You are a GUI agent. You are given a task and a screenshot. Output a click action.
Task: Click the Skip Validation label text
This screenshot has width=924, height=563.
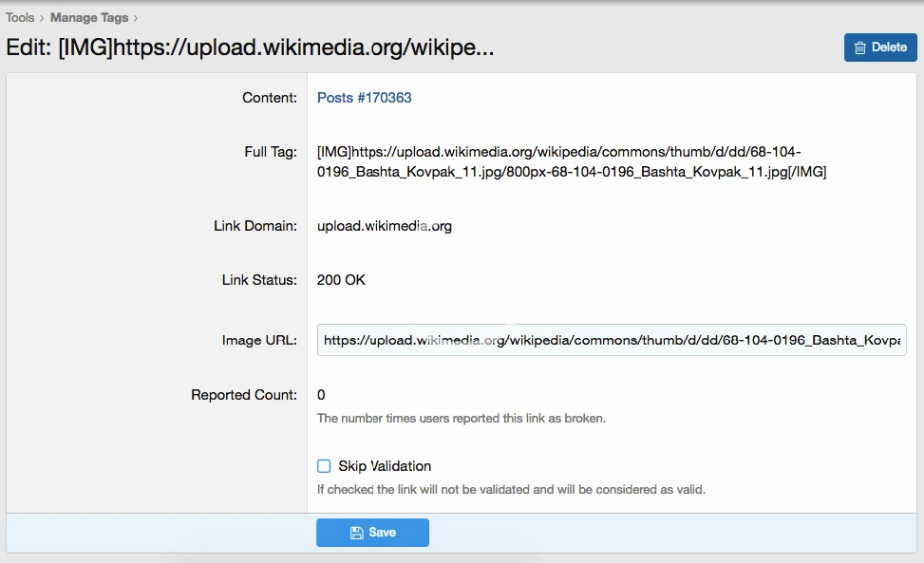click(x=385, y=466)
